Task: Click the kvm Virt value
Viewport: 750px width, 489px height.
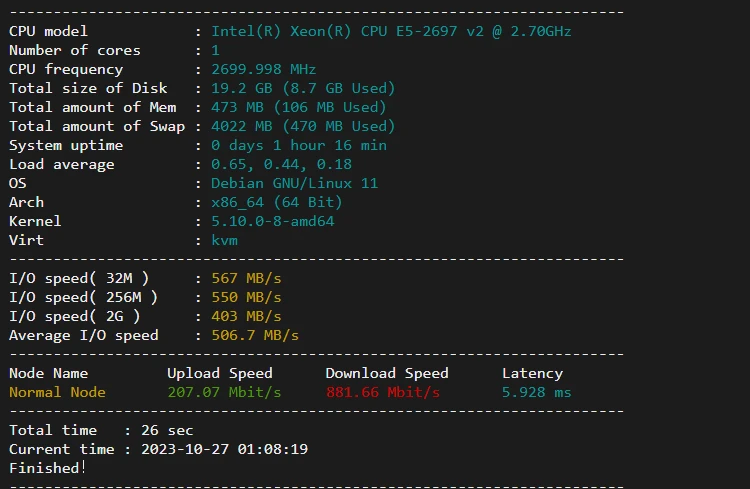Action: pyautogui.click(x=224, y=240)
